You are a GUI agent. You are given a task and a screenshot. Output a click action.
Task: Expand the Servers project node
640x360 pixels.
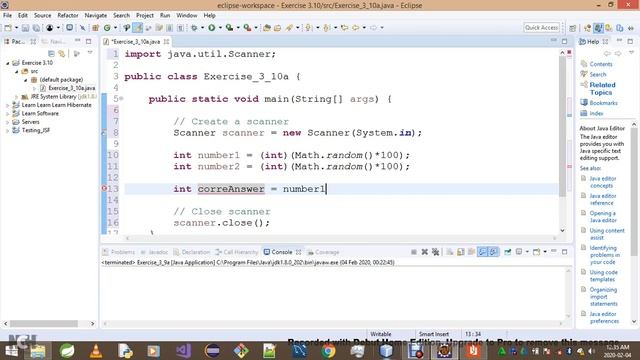(x=7, y=122)
